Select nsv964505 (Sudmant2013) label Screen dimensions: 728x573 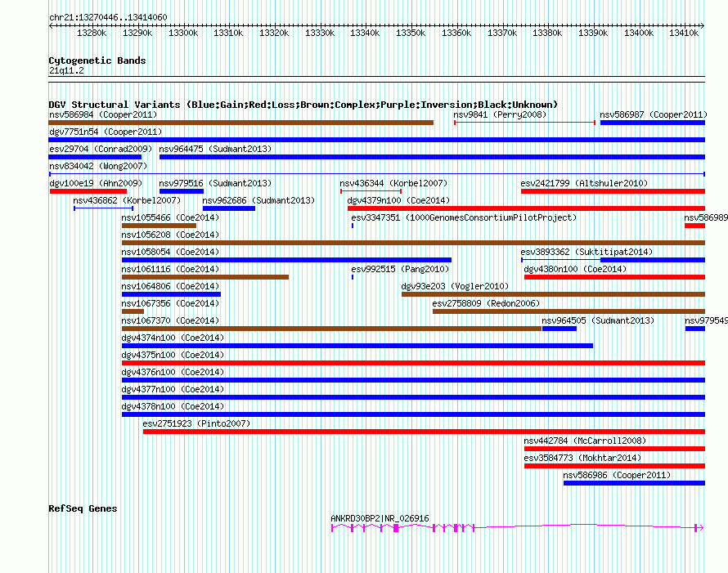point(598,320)
